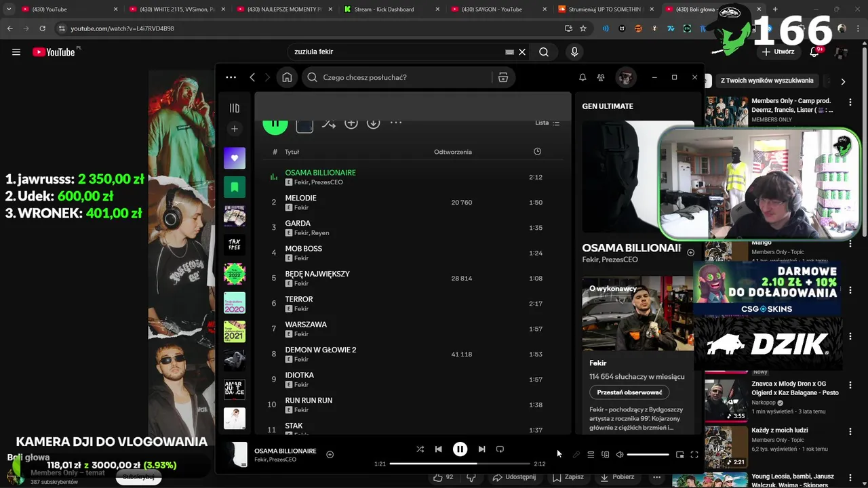Open TAX FREE album in sidebar
Image resolution: width=868 pixels, height=488 pixels.
[x=235, y=245]
